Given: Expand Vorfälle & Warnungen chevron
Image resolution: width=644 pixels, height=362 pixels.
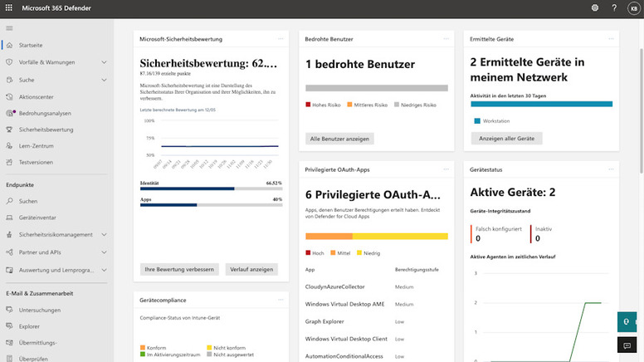Looking at the screenshot, I should point(104,62).
